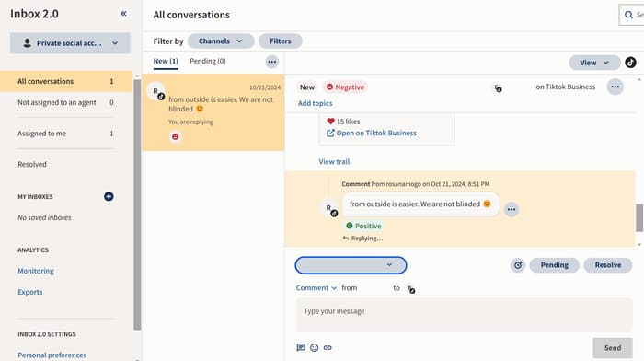
Task: Open Personal preferences settings
Action: tap(52, 355)
